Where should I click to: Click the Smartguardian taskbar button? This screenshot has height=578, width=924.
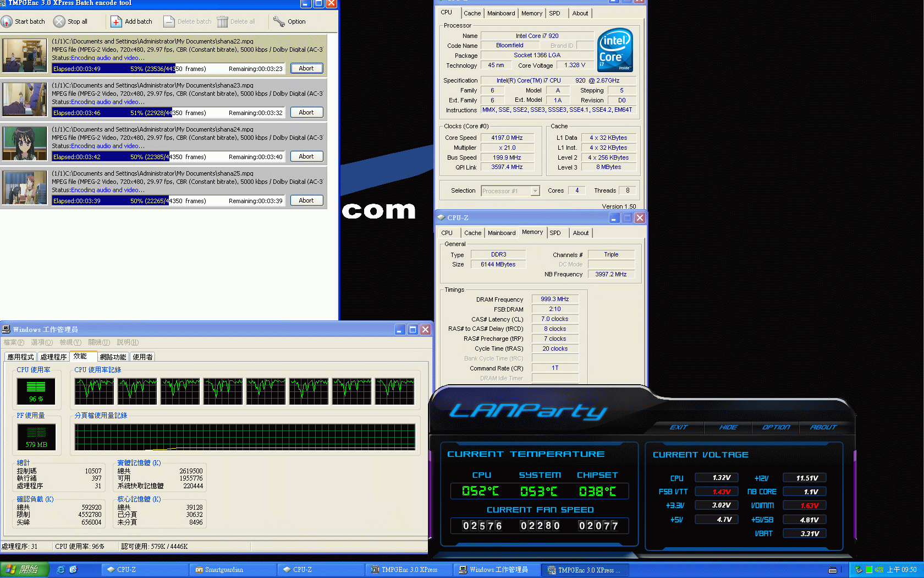click(233, 570)
